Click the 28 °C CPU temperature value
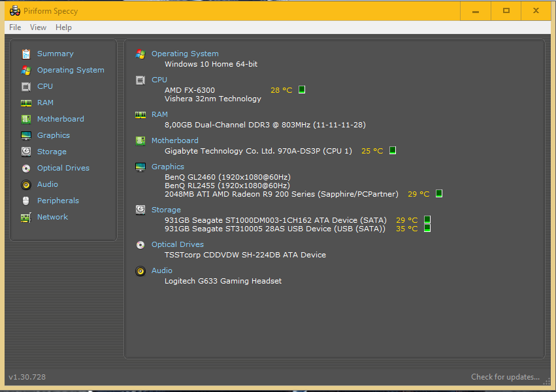This screenshot has width=556, height=392. (281, 90)
